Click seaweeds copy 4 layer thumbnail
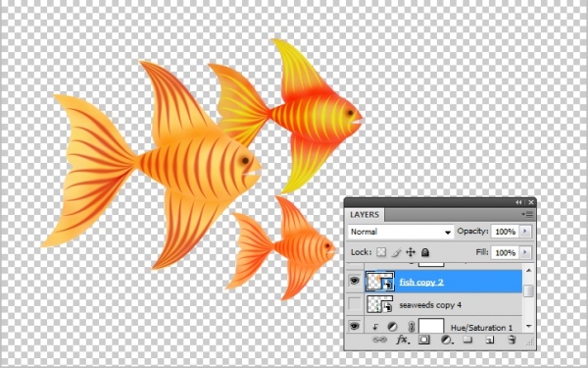 [x=379, y=304]
